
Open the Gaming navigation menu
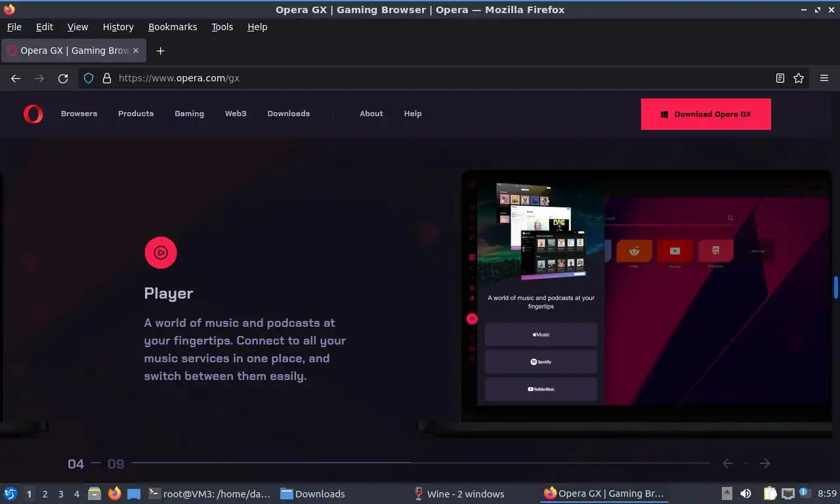point(189,114)
